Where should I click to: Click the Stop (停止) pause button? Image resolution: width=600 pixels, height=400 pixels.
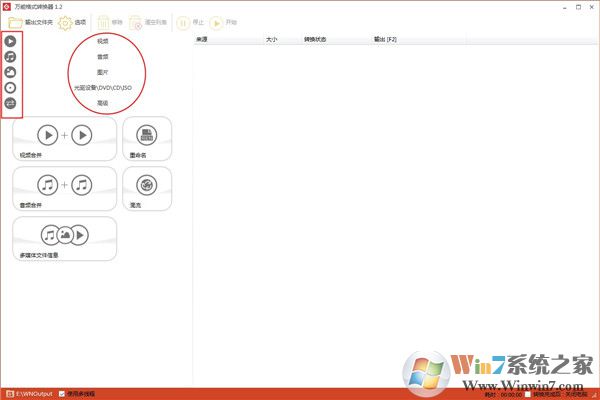click(190, 23)
